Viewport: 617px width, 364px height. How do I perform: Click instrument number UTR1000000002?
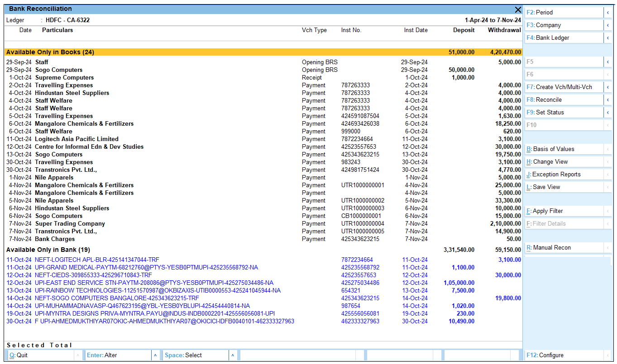[x=363, y=201]
